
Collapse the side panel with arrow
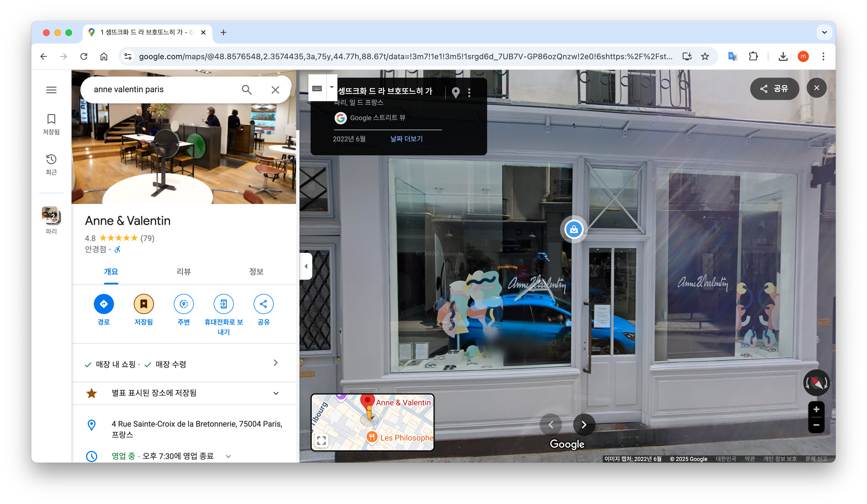coord(306,266)
